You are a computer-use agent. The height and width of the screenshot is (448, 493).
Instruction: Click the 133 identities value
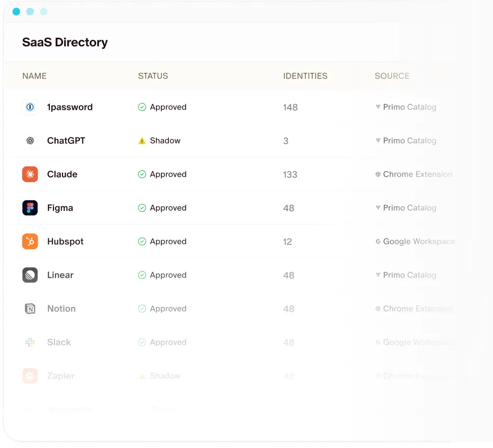[x=290, y=175]
